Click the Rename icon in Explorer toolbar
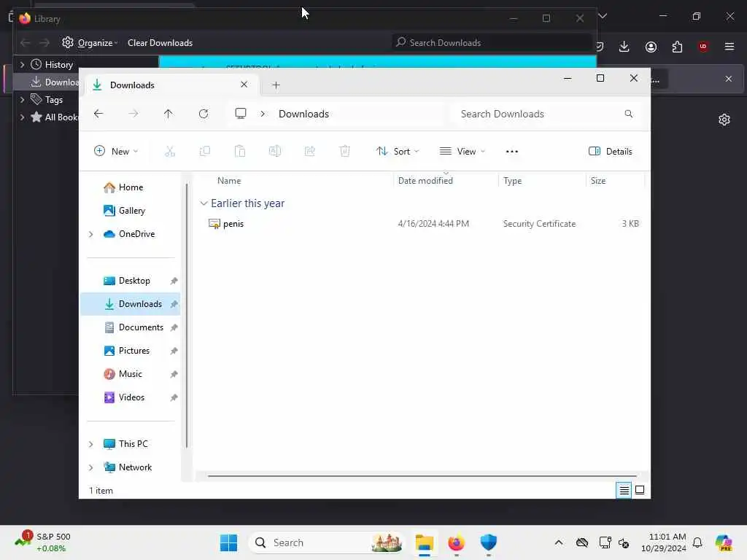 (x=275, y=152)
